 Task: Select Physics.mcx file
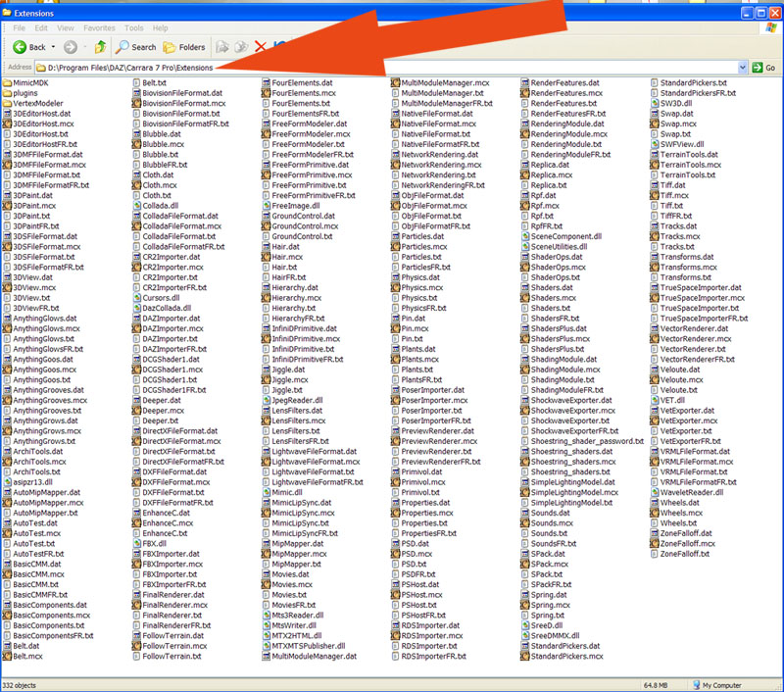click(417, 287)
